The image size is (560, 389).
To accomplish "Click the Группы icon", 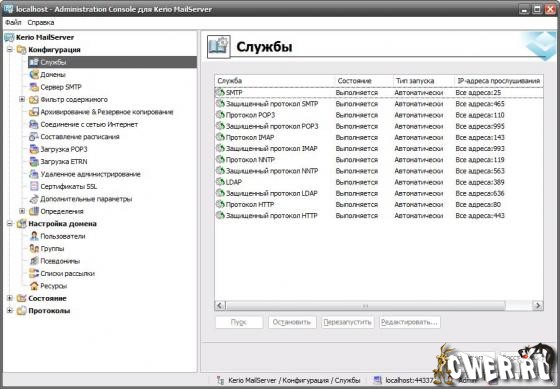I will click(34, 249).
